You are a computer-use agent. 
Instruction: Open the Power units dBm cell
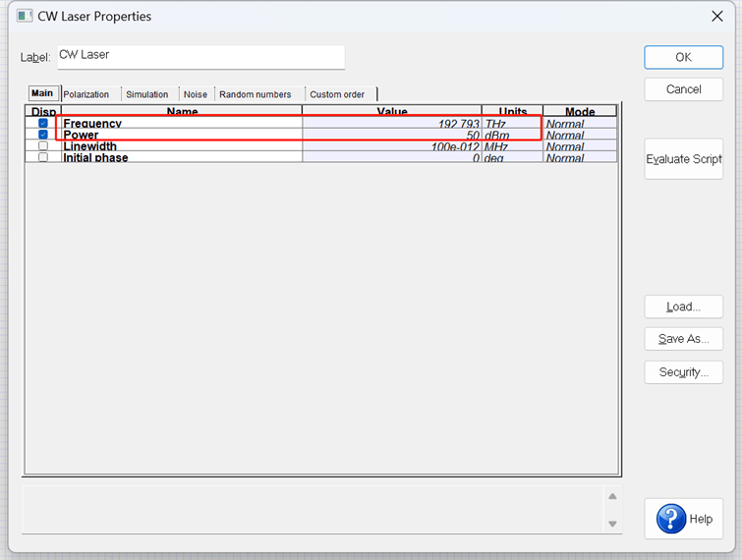(x=511, y=136)
